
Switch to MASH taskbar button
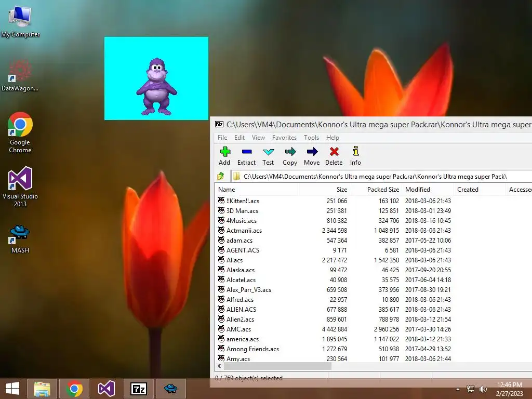pos(171,389)
